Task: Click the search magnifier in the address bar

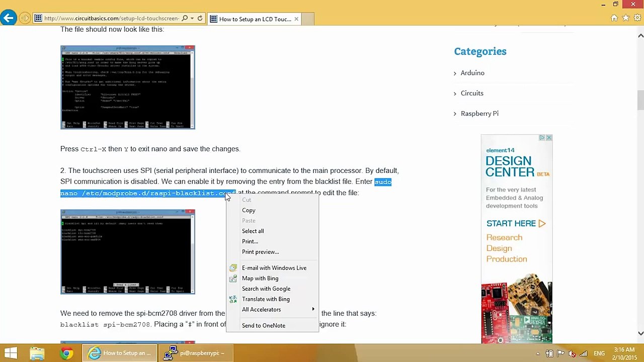Action: pyautogui.click(x=185, y=19)
